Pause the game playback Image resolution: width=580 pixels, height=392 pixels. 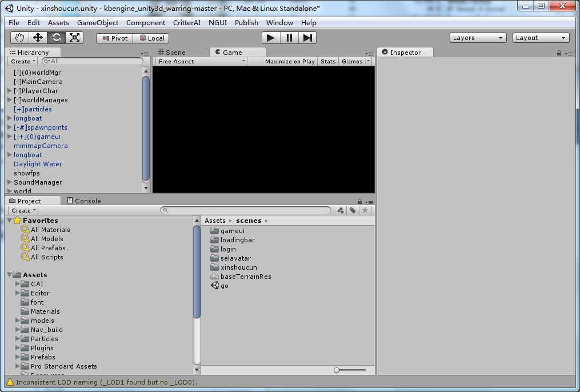(x=289, y=38)
